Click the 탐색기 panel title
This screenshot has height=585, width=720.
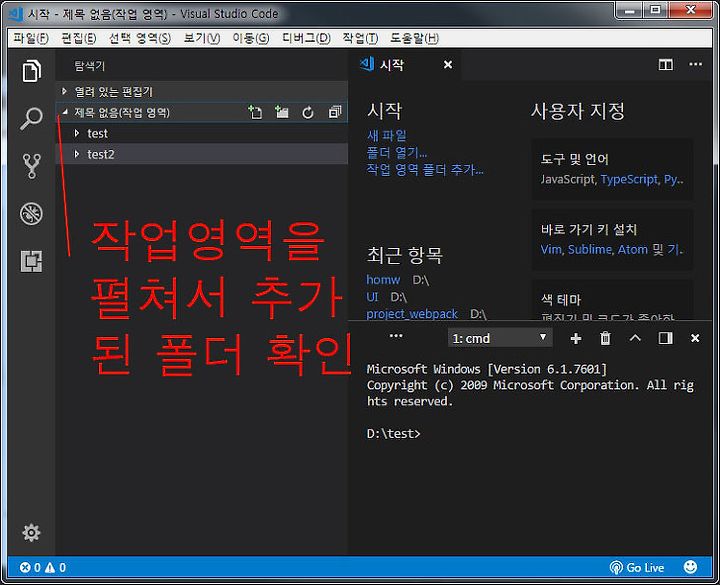90,66
